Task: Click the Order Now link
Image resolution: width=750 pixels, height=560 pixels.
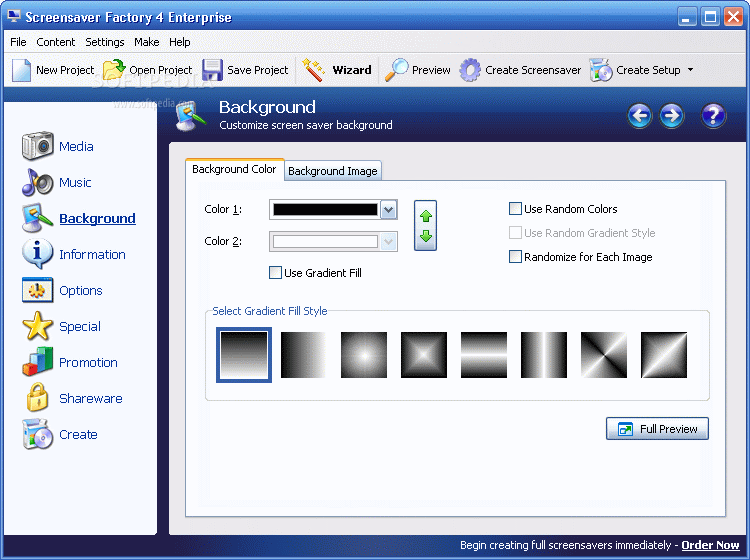Action: (x=710, y=545)
